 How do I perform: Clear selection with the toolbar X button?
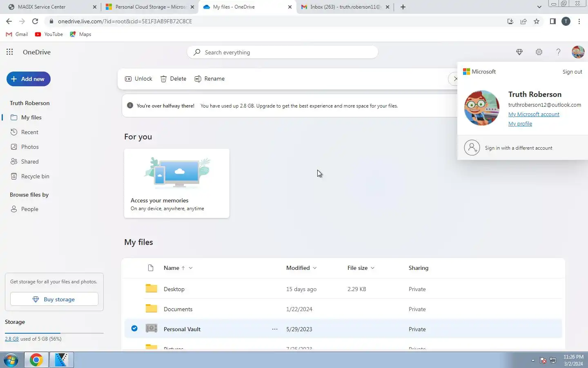455,79
